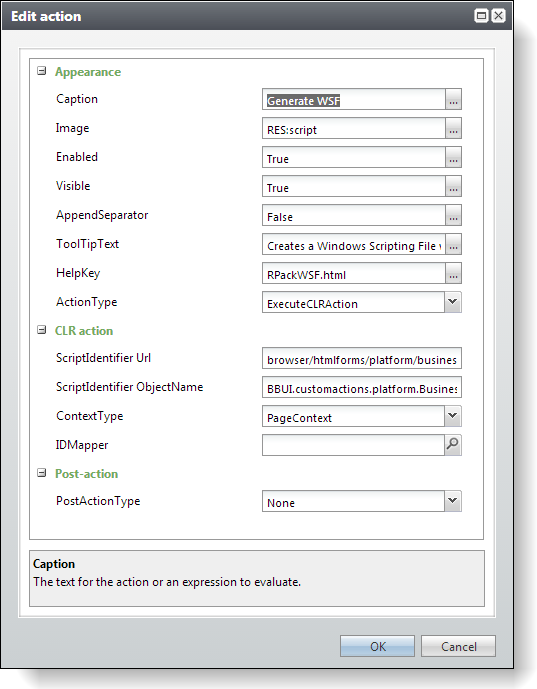The height and width of the screenshot is (689, 537).
Task: Open the PostActionType dropdown
Action: tap(453, 501)
